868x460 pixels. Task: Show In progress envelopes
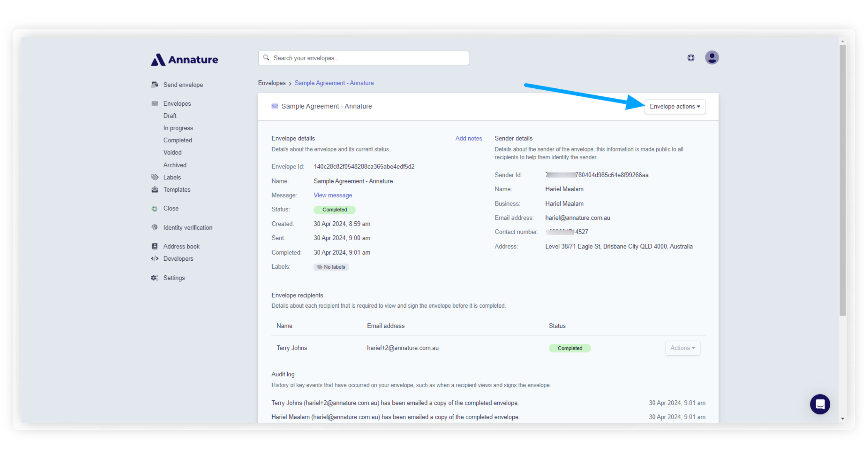click(178, 128)
